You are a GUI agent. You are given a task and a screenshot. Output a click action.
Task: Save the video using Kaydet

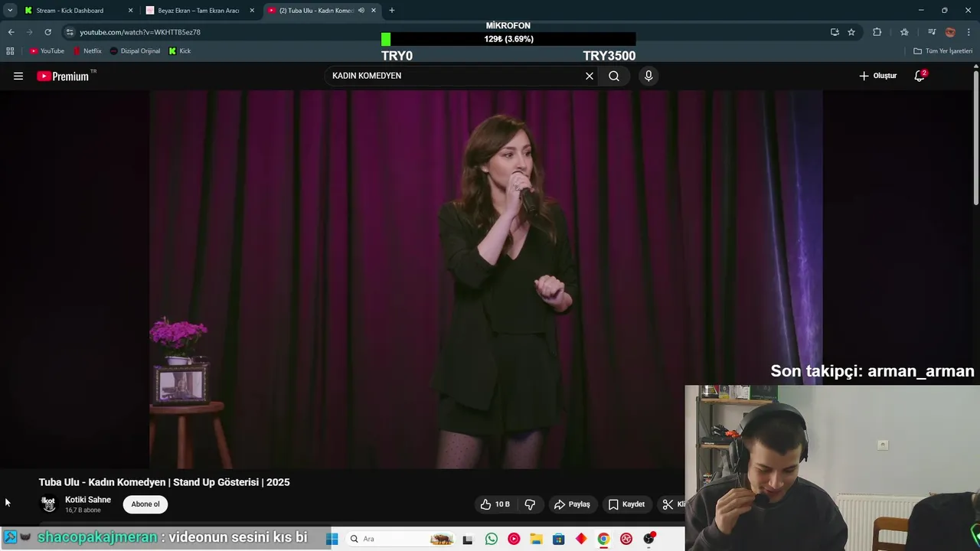point(626,504)
